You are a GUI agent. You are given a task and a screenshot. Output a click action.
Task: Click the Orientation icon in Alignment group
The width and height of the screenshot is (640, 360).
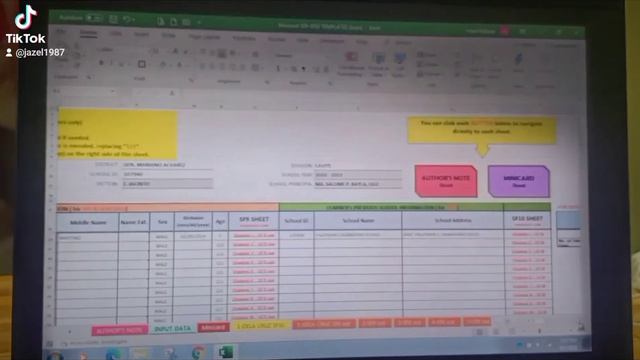(233, 53)
